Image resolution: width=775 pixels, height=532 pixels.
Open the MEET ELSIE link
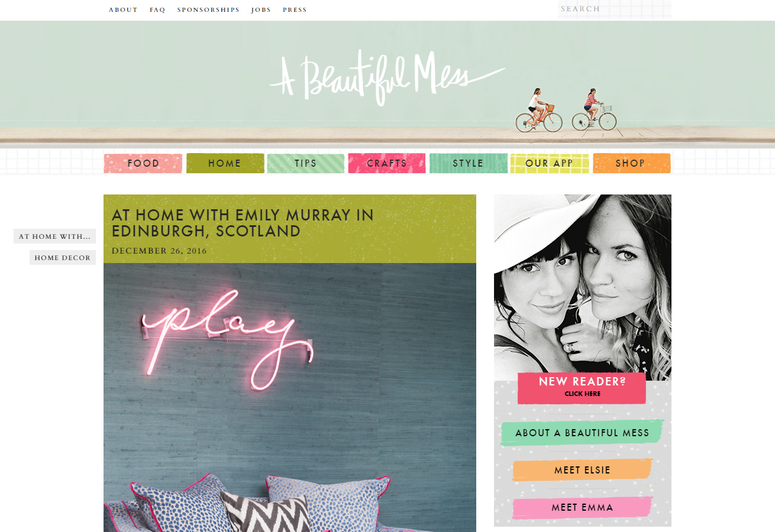coord(582,471)
